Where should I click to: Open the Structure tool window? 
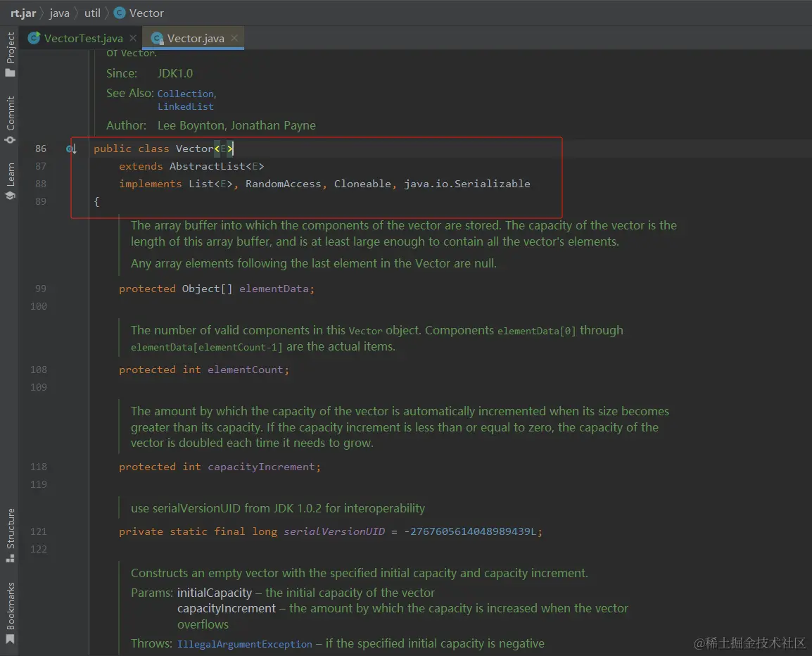[x=10, y=535]
